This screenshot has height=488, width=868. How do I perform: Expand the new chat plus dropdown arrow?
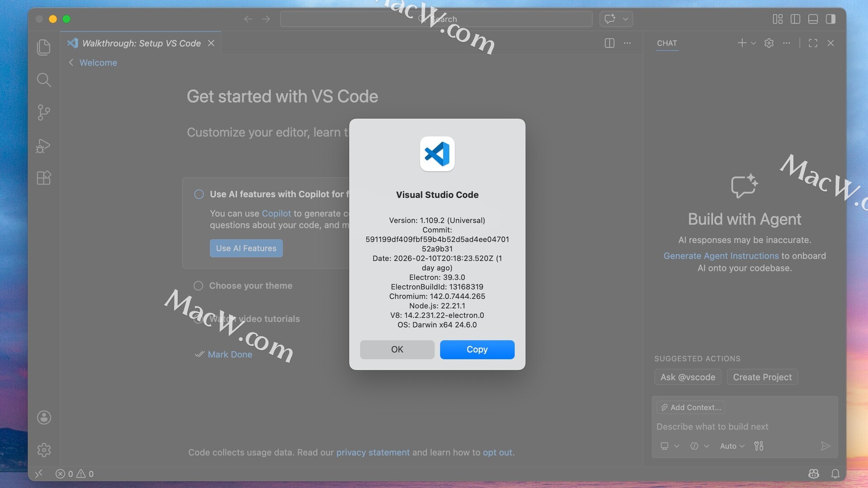click(753, 43)
